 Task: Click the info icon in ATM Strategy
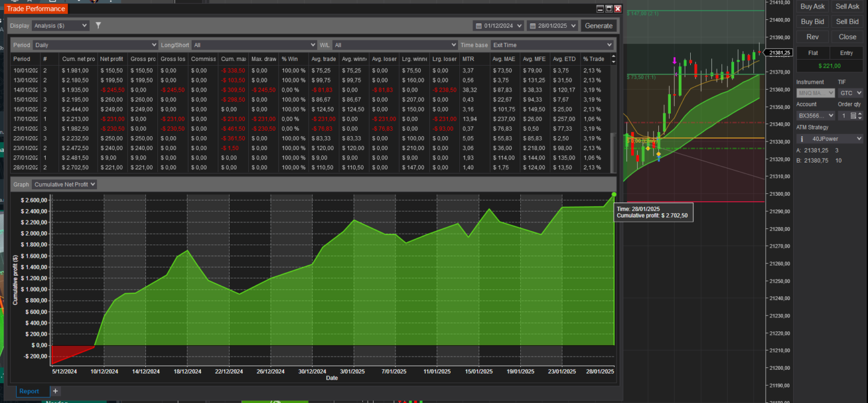pyautogui.click(x=802, y=139)
